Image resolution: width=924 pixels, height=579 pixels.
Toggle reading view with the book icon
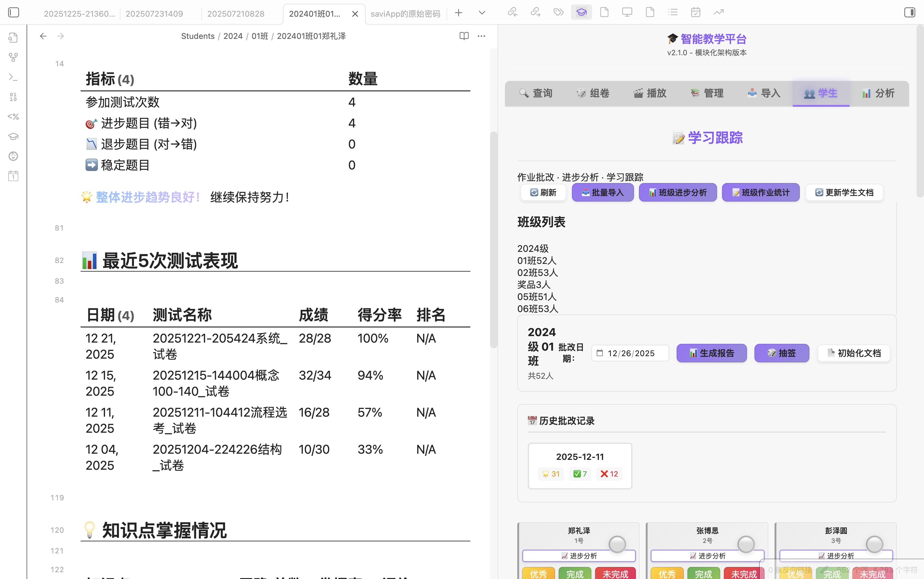point(464,35)
